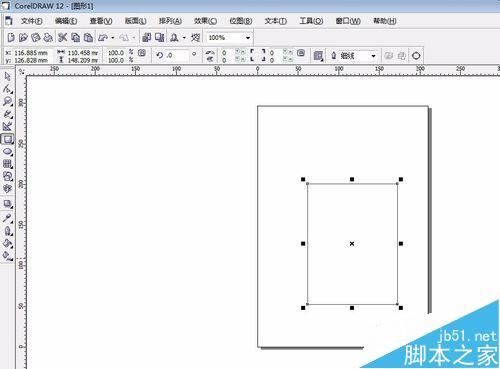Click the top-middle selection handle of rectangle

click(x=352, y=179)
